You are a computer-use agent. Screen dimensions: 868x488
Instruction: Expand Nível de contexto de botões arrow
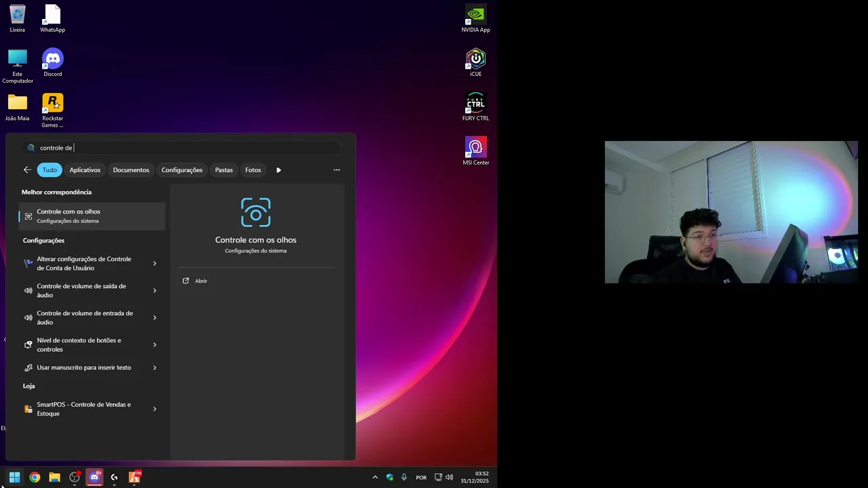coord(155,345)
